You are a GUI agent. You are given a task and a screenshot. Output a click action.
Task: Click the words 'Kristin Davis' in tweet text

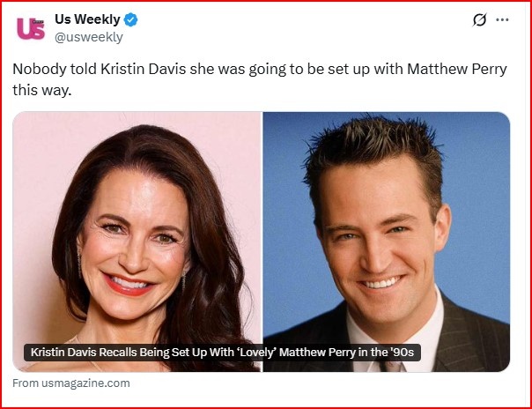[144, 70]
